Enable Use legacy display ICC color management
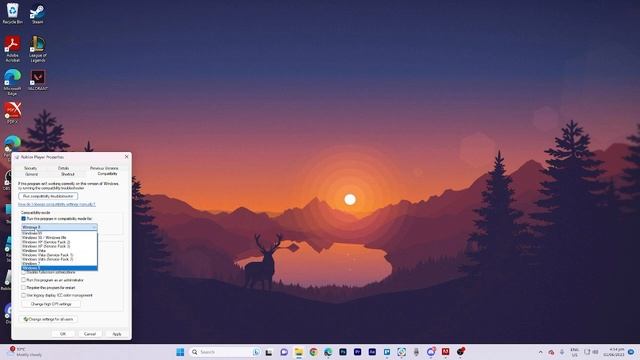The height and width of the screenshot is (360, 640). point(23,296)
